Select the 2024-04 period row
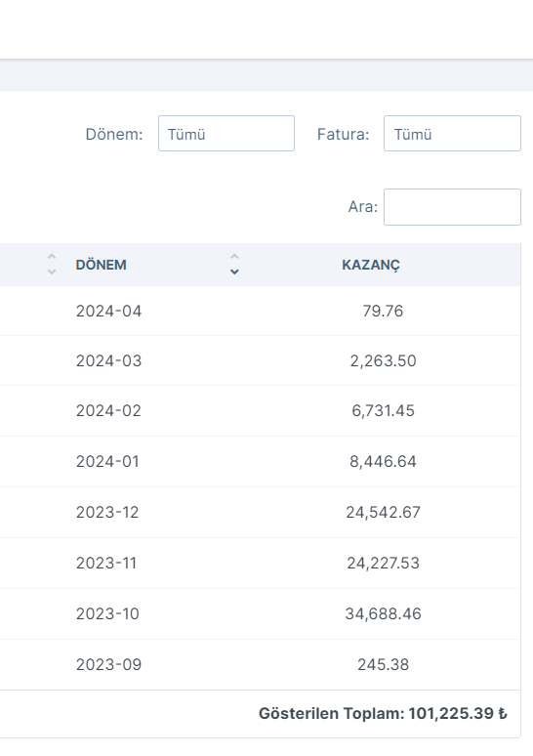533x756 pixels. coord(261,311)
